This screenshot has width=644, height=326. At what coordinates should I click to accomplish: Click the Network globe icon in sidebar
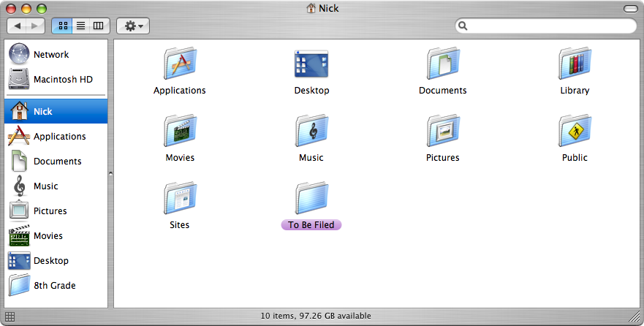[19, 54]
